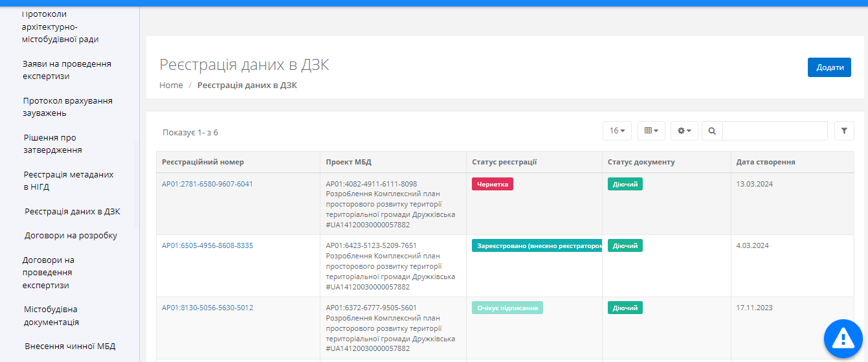
Task: Click the magnifying glass search icon
Action: tap(712, 131)
